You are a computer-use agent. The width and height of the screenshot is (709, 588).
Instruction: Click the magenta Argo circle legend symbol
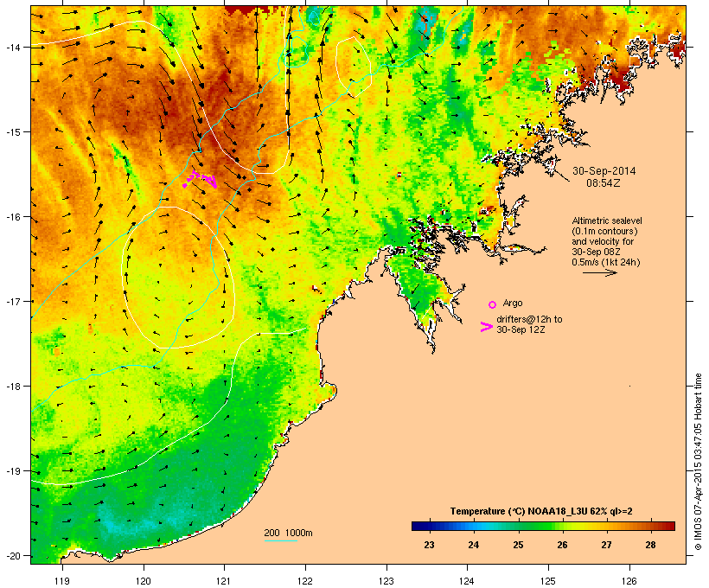[x=493, y=304]
